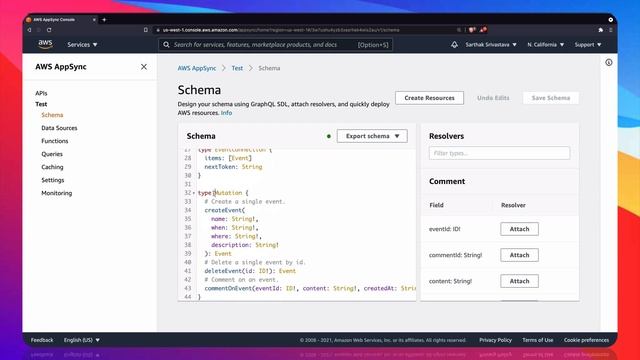Open Functions in the sidebar
This screenshot has width=640, height=360.
coord(55,141)
